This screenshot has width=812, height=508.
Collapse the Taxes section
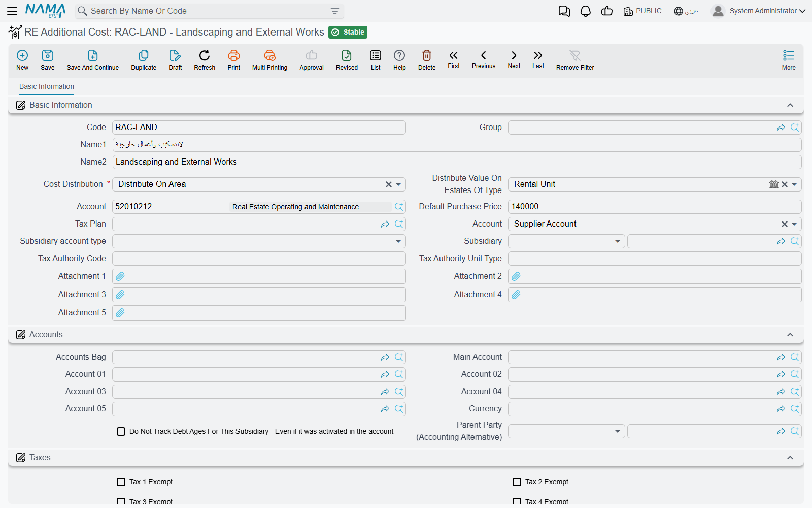pyautogui.click(x=790, y=458)
